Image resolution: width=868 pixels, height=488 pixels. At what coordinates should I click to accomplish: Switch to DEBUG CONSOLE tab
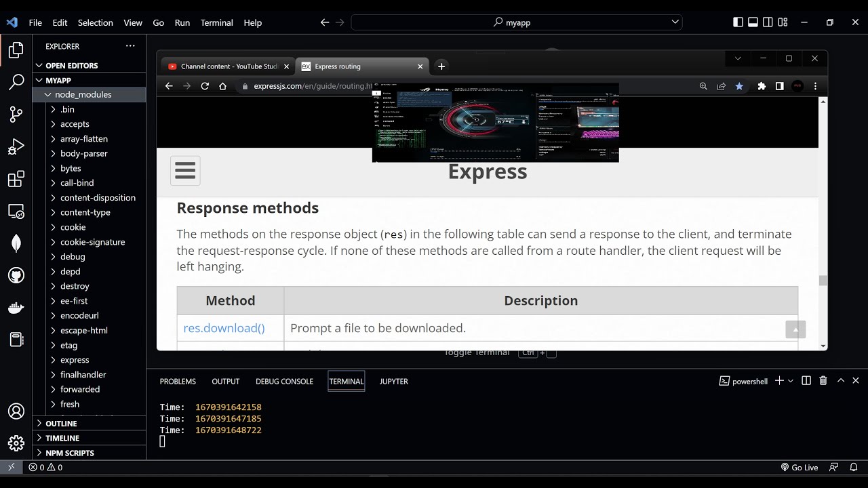284,382
